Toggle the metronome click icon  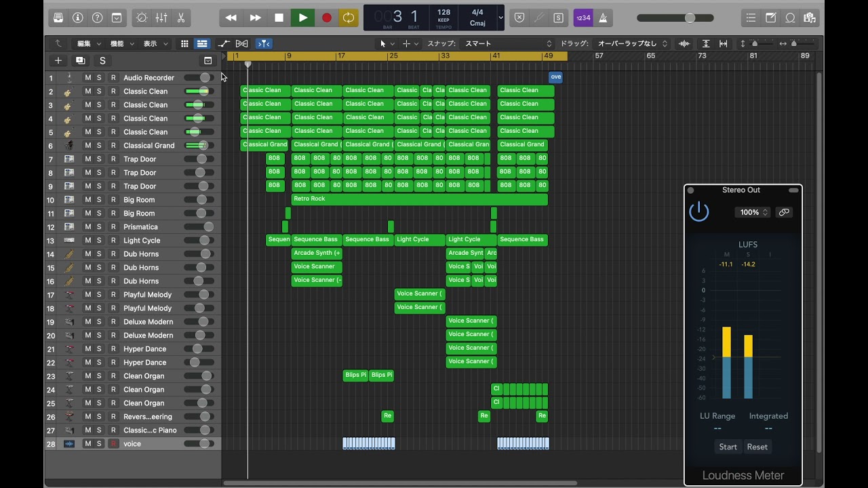pos(603,18)
